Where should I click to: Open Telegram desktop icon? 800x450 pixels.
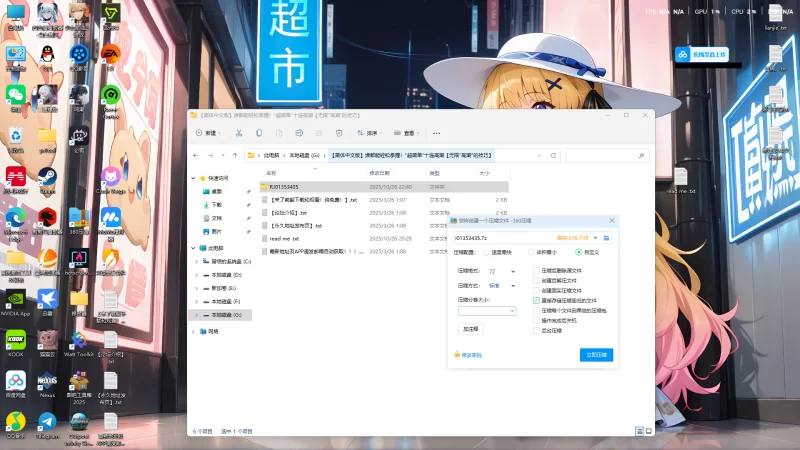coord(47,422)
